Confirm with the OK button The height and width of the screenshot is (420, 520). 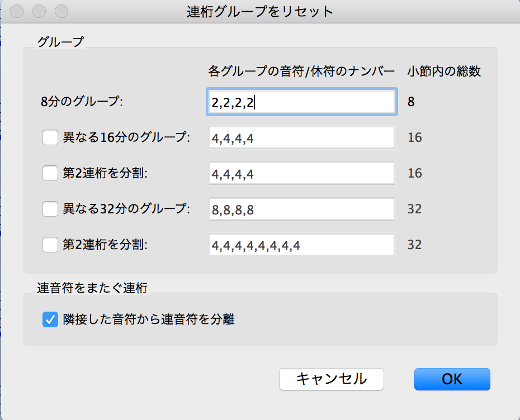452,379
